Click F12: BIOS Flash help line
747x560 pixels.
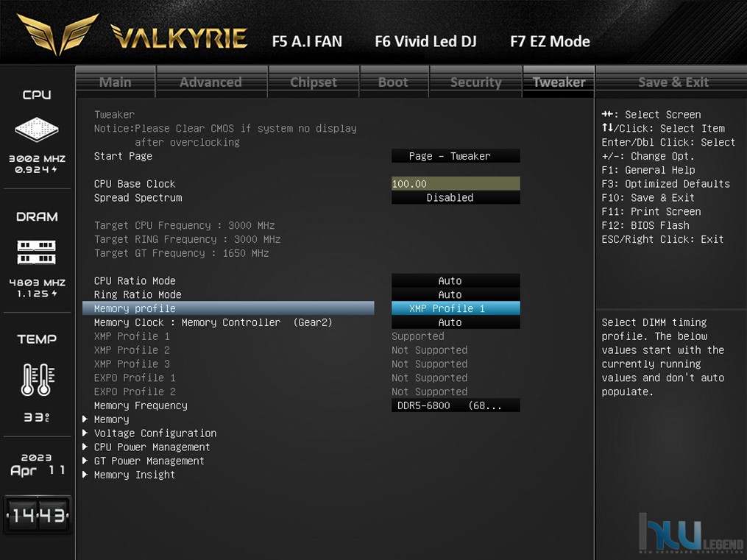pos(645,225)
